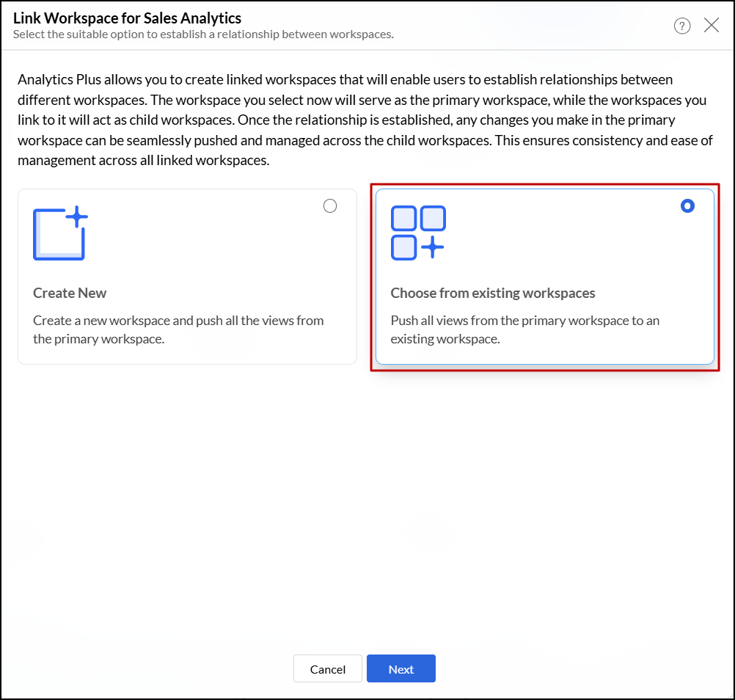
Task: Click the "Push all views" description text
Action: point(524,329)
